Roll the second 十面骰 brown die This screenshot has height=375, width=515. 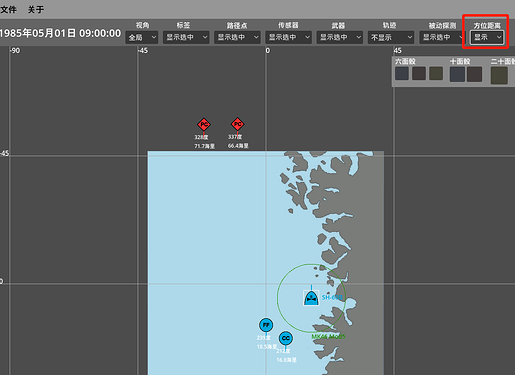[474, 74]
